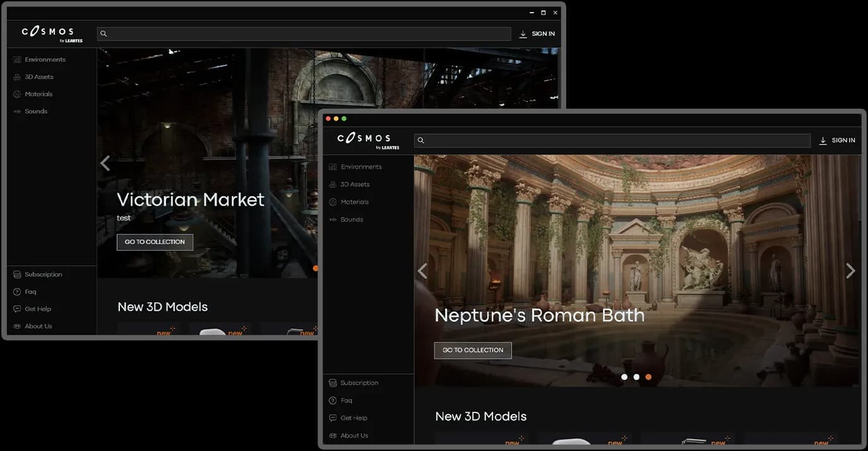Click the Materials sphere icon
868x451 pixels.
coord(333,201)
